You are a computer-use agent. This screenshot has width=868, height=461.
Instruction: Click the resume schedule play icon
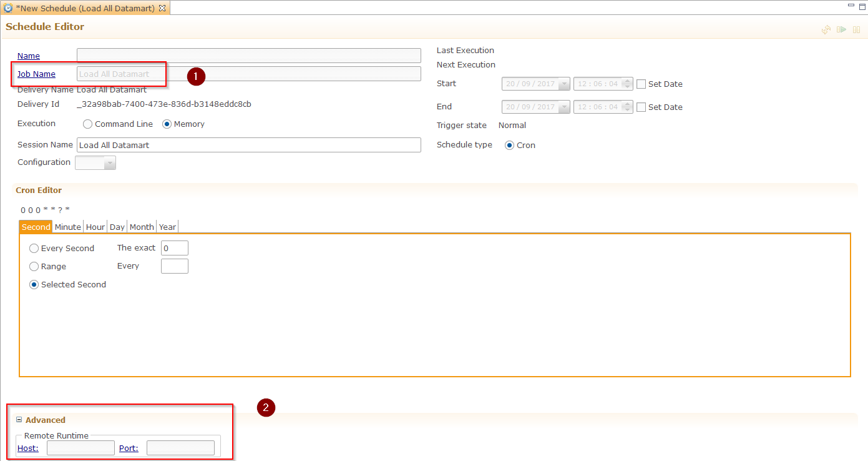[x=842, y=29]
